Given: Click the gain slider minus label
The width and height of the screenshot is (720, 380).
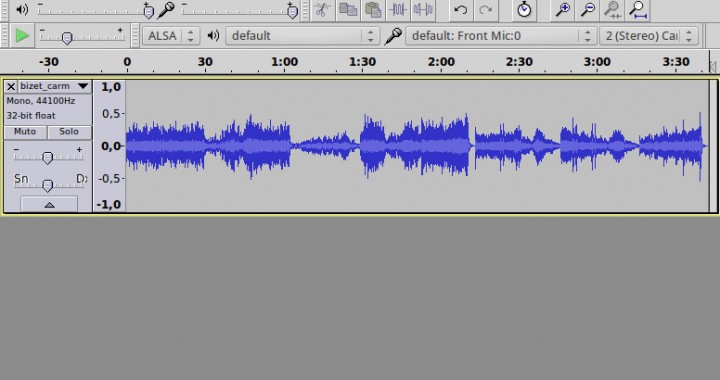Looking at the screenshot, I should [16, 150].
